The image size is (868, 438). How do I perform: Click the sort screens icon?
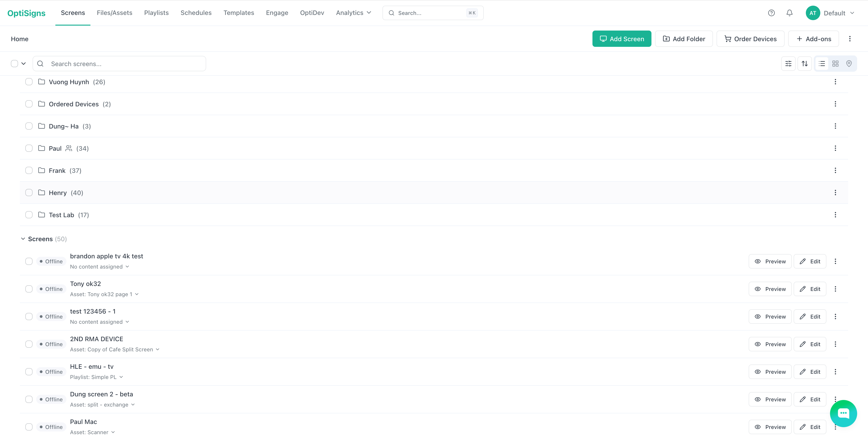(805, 63)
